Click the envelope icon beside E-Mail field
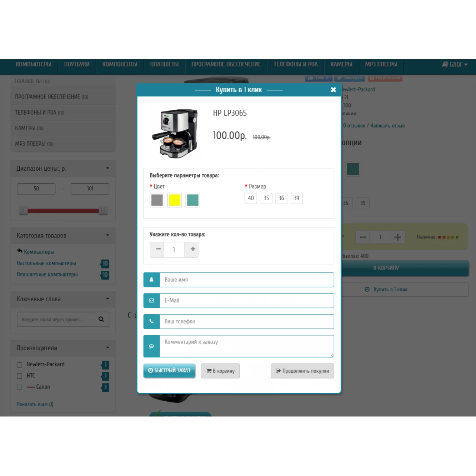This screenshot has width=476, height=476. (152, 300)
